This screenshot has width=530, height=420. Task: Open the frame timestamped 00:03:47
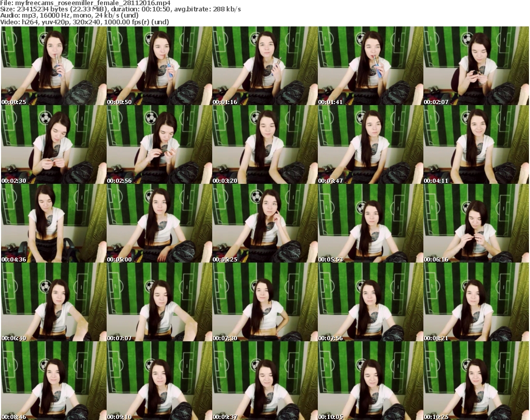pyautogui.click(x=371, y=144)
